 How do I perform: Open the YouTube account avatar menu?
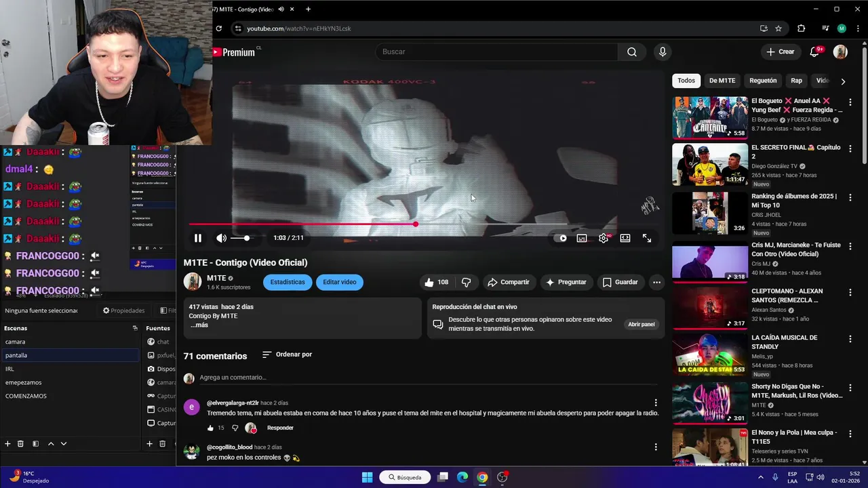840,52
